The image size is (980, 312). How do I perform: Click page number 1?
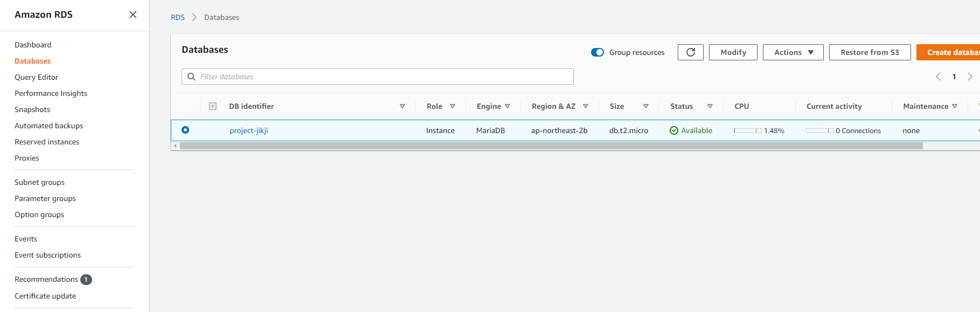[954, 77]
